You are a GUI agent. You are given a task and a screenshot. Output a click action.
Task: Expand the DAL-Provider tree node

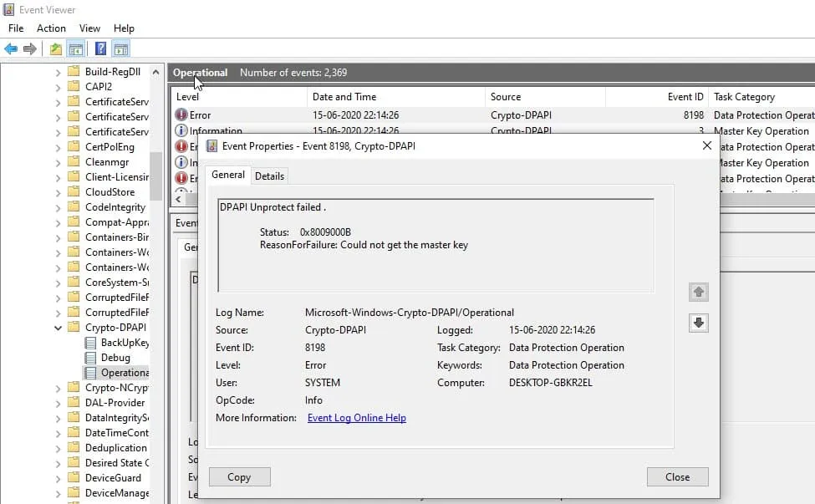click(x=59, y=404)
